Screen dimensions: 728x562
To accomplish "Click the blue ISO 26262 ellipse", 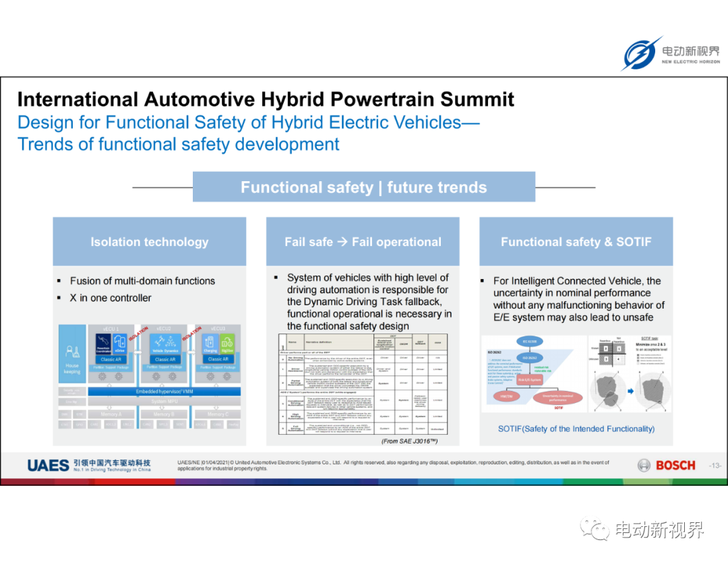I will tap(529, 358).
